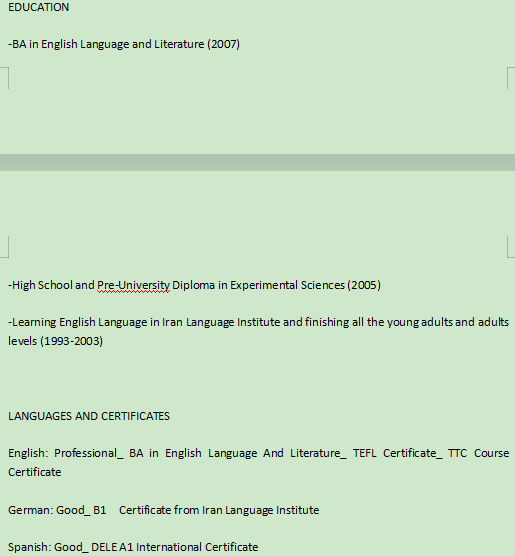Screen dimensions: 515x556
Task: Click the gray page break gap between pages
Action: point(258,162)
